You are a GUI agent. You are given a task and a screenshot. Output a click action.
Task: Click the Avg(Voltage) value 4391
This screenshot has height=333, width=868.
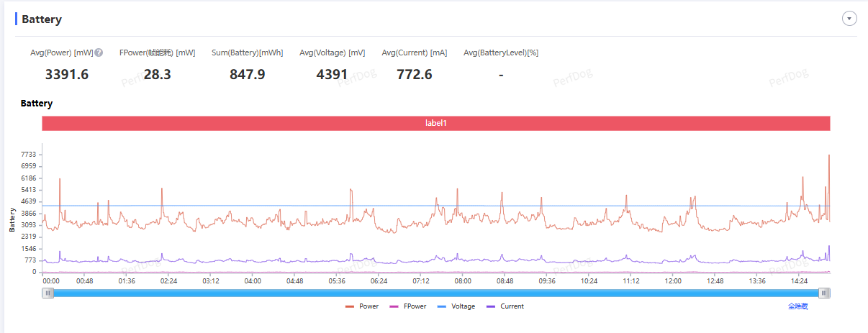pyautogui.click(x=332, y=74)
